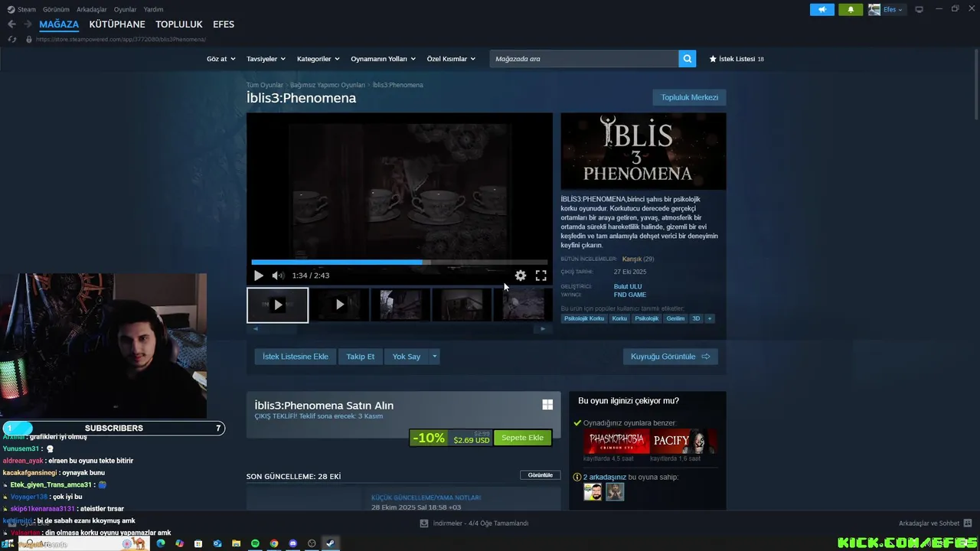Click the Kuyruğu Görüntüle button
The height and width of the screenshot is (551, 980).
pos(671,357)
